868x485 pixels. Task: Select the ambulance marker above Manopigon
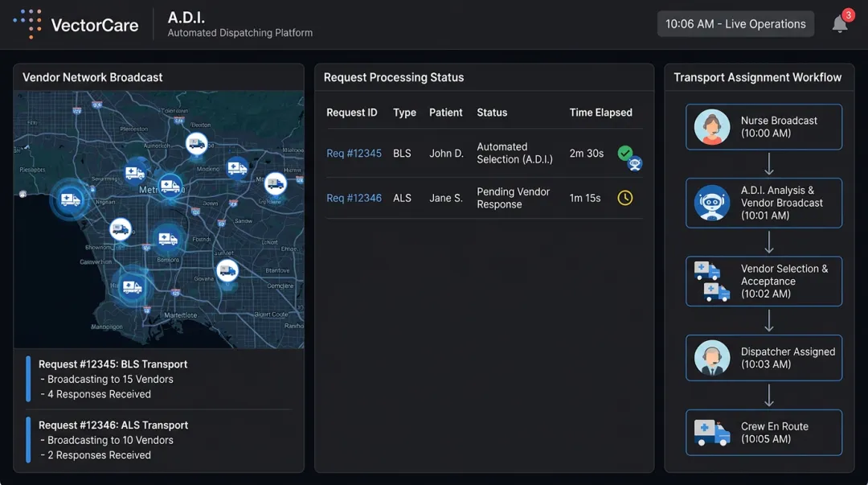(x=132, y=286)
